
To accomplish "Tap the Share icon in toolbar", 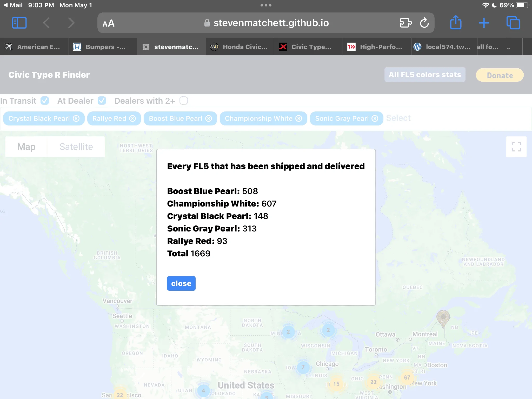I will 456,22.
